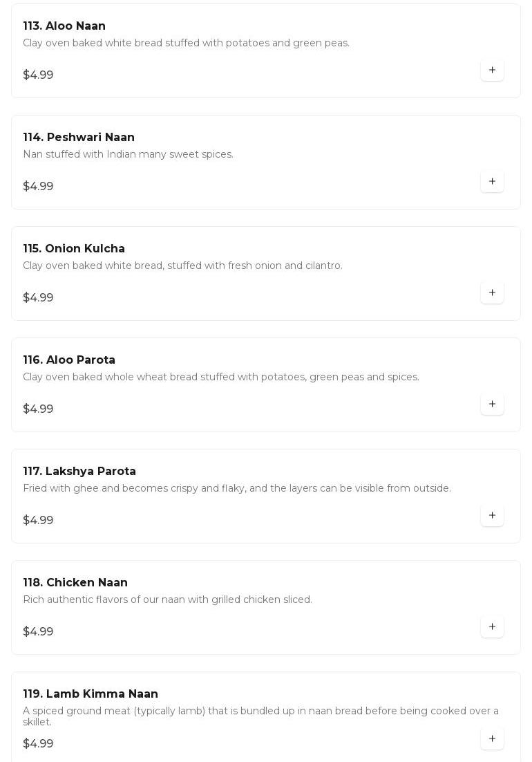Image resolution: width=532 pixels, height=762 pixels.
Task: Click the Chicken Naan $4.99 price
Action: [x=38, y=632]
